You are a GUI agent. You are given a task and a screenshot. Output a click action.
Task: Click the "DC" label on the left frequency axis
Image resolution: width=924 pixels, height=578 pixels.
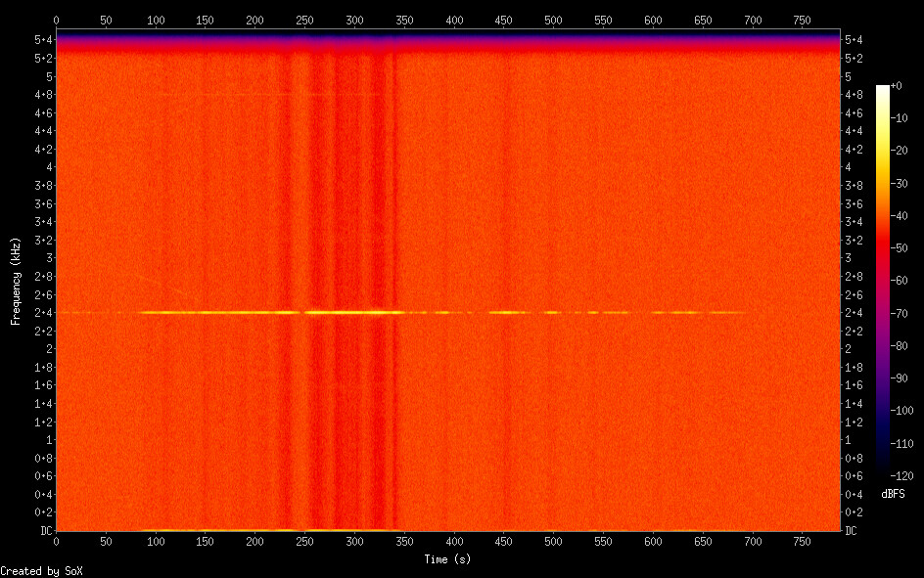(x=43, y=531)
